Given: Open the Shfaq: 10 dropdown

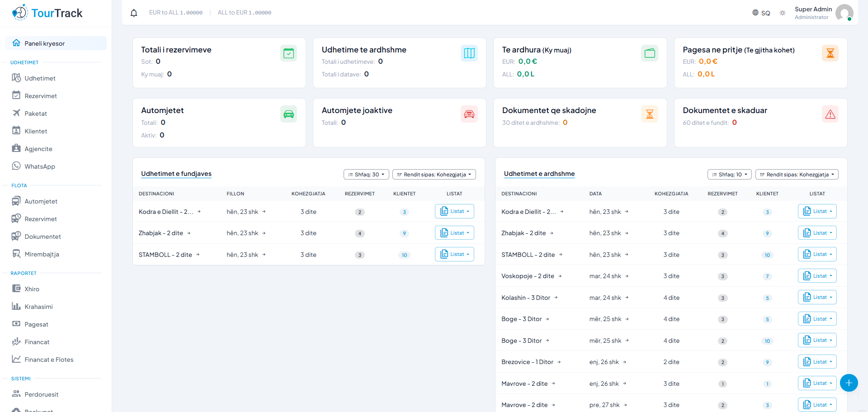Looking at the screenshot, I should [729, 174].
